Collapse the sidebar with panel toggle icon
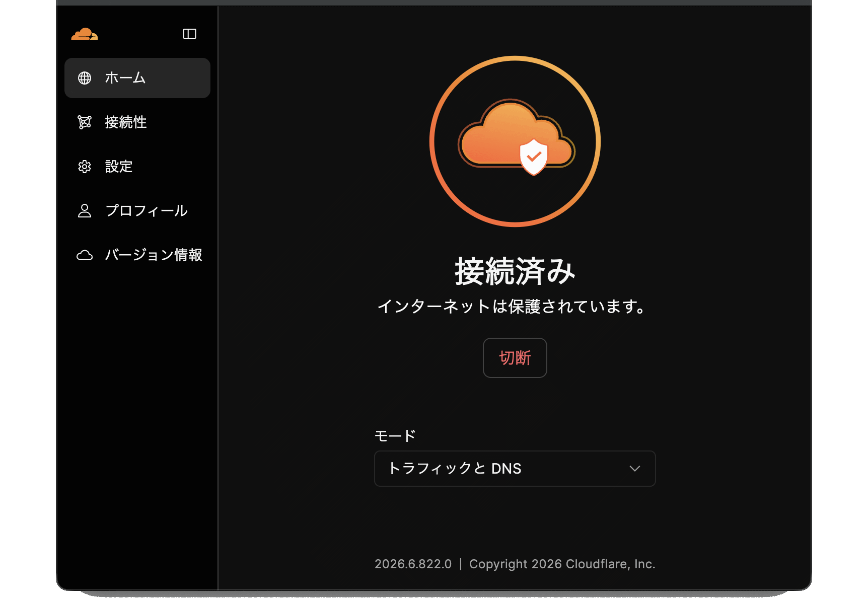Image resolution: width=868 pixels, height=604 pixels. point(189,34)
